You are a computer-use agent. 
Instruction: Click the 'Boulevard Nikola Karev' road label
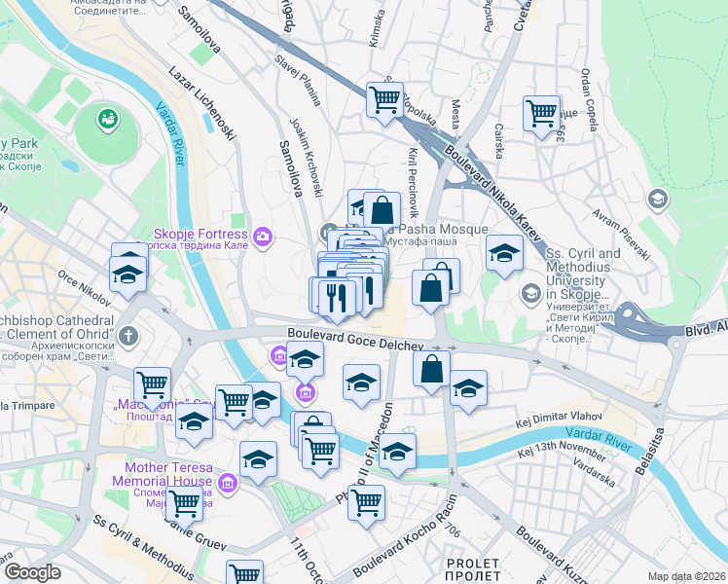[x=493, y=194]
